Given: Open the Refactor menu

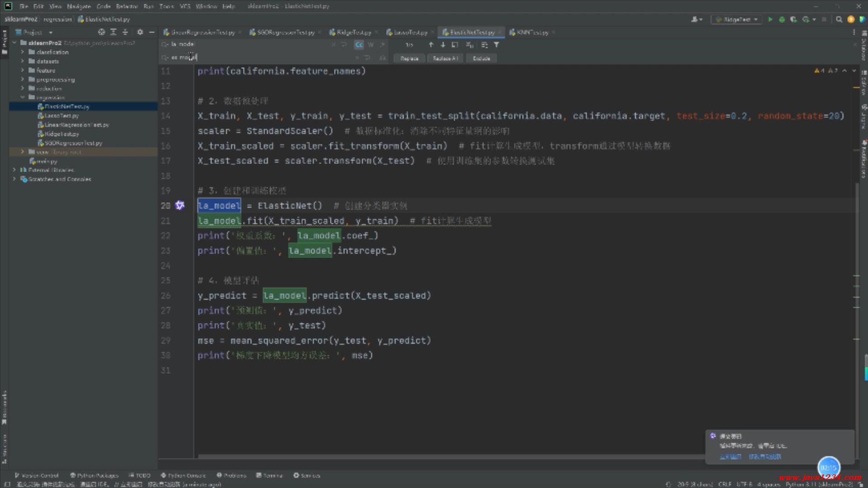Looking at the screenshot, I should tap(127, 6).
